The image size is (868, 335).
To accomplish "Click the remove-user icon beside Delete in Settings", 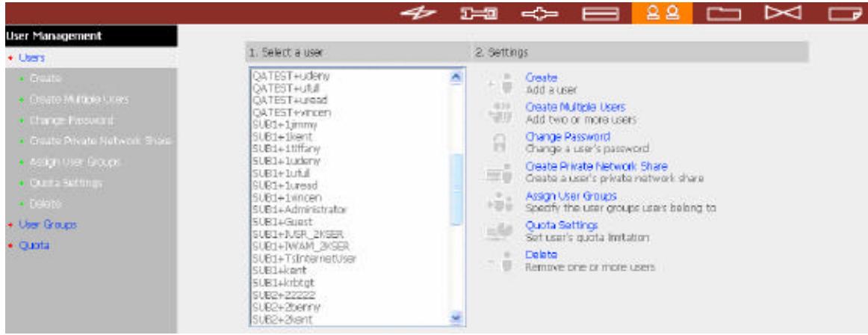I will tap(501, 260).
